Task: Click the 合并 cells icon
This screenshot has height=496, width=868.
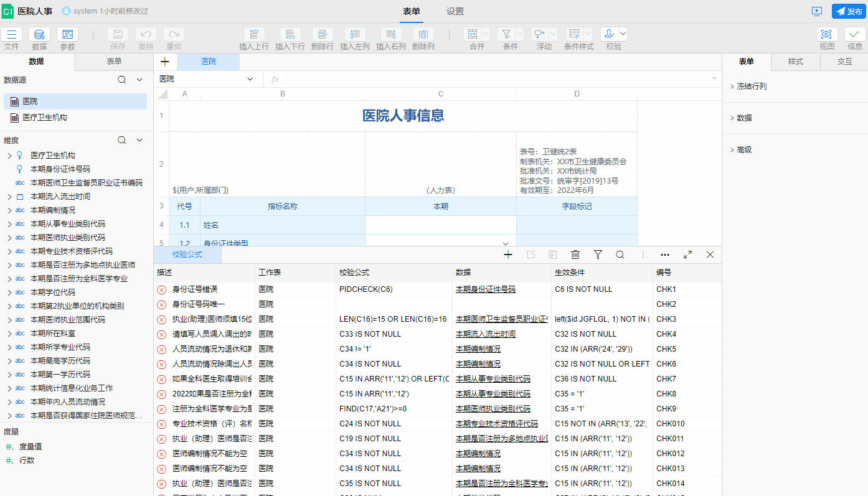Action: point(473,35)
